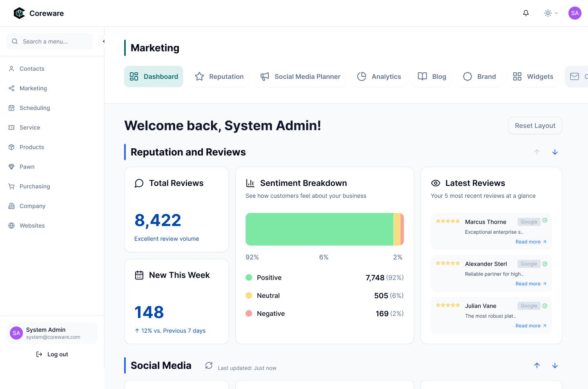Select the Analytics tab

click(379, 76)
